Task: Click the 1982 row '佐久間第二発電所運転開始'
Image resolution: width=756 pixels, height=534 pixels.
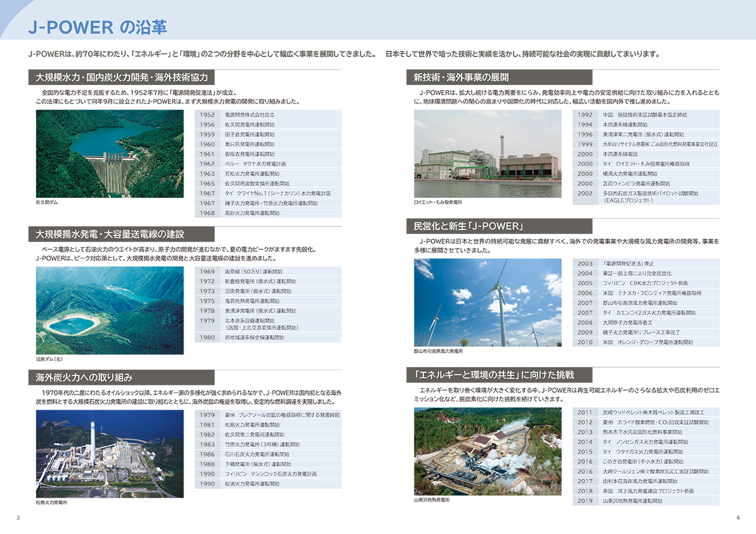Action: tap(268, 435)
